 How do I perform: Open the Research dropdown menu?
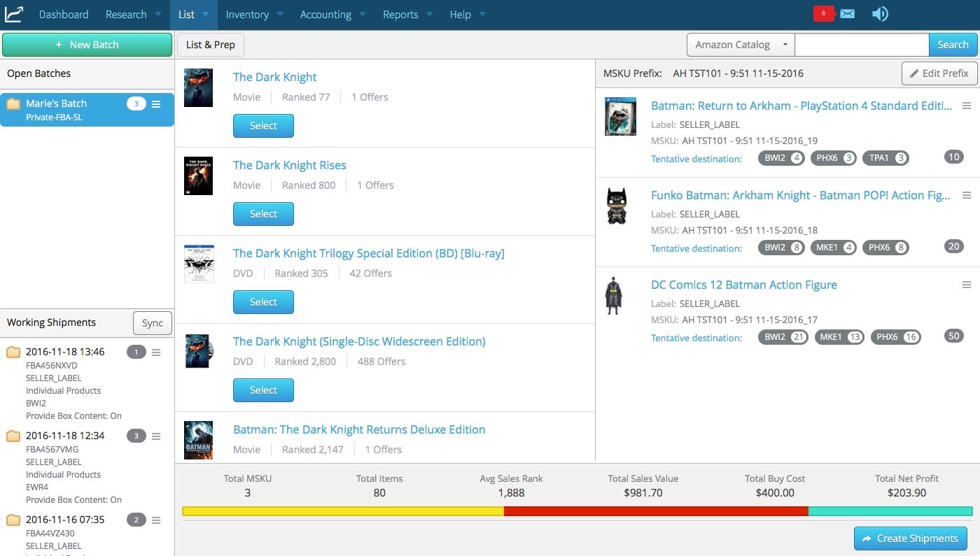point(133,14)
